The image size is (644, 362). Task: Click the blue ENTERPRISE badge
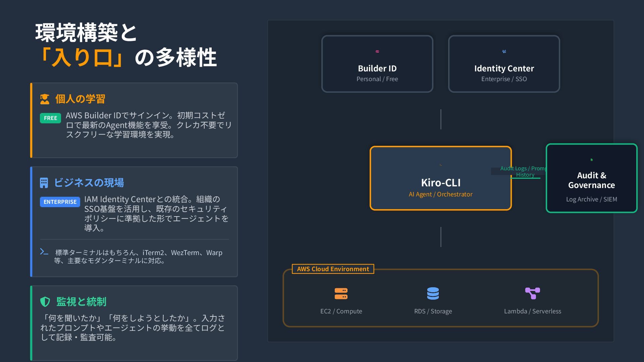click(x=60, y=202)
